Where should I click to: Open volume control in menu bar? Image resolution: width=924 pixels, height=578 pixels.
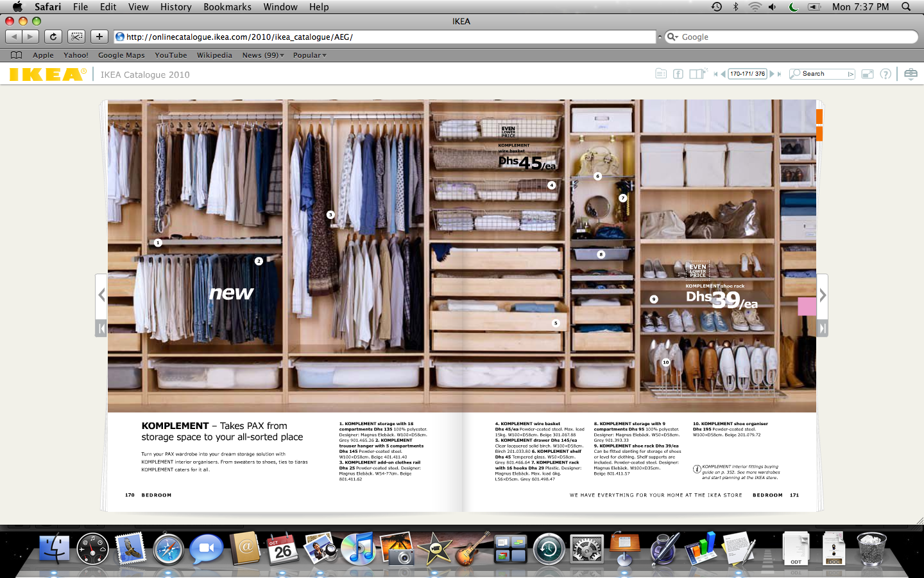tap(773, 6)
